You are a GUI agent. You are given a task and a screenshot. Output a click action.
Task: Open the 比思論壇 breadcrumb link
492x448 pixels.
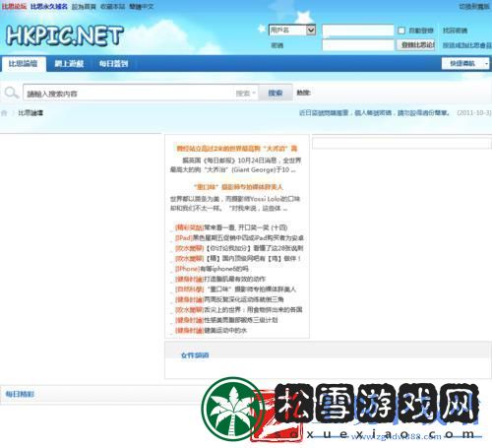[31, 113]
